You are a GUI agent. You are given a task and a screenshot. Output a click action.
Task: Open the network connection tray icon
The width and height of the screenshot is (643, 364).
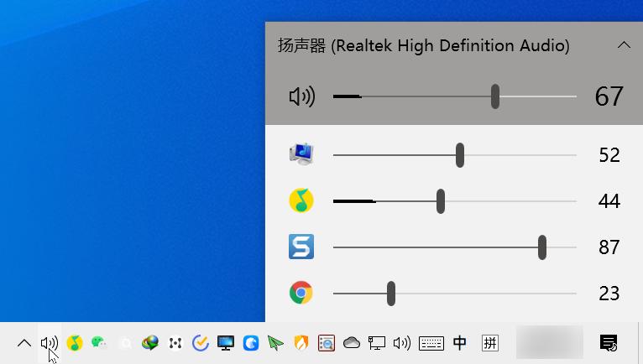pos(377,343)
